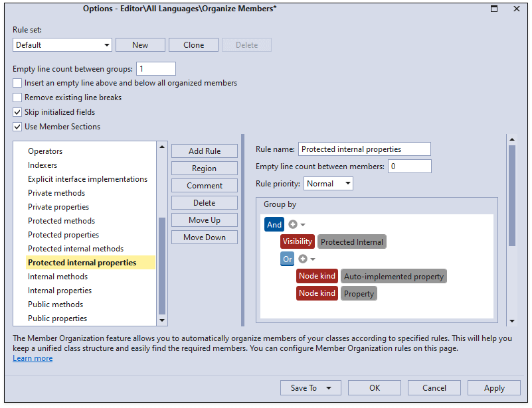
Task: Click the Add Rule button
Action: (204, 151)
